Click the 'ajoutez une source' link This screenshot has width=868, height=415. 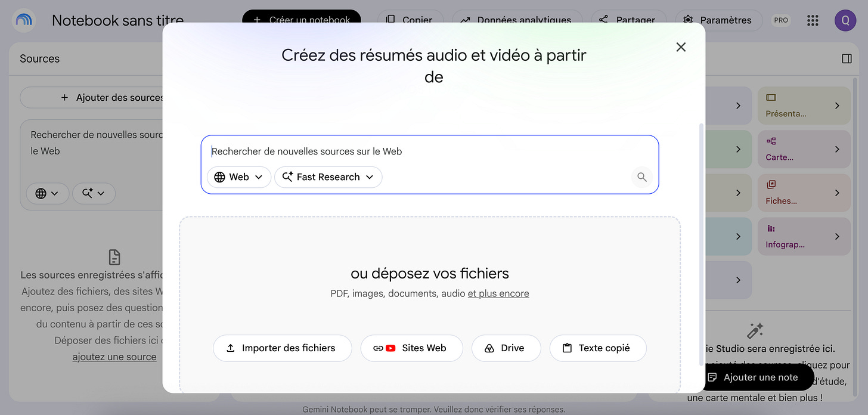point(114,357)
